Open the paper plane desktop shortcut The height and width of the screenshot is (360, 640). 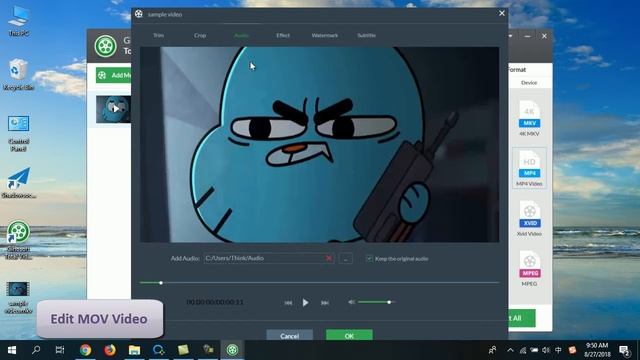(18, 183)
